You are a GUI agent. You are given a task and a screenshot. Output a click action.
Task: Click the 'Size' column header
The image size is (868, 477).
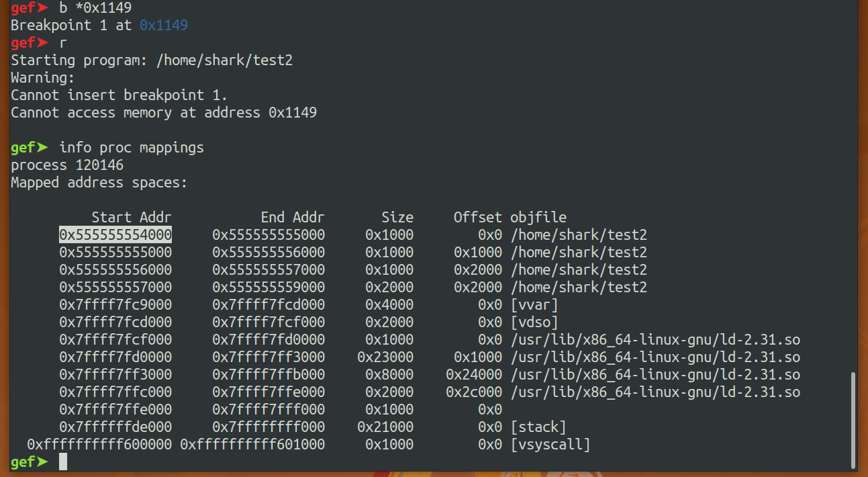pos(397,218)
